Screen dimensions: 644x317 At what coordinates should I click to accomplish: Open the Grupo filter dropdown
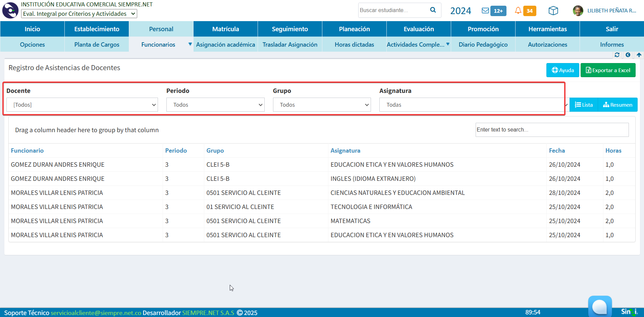click(x=322, y=105)
